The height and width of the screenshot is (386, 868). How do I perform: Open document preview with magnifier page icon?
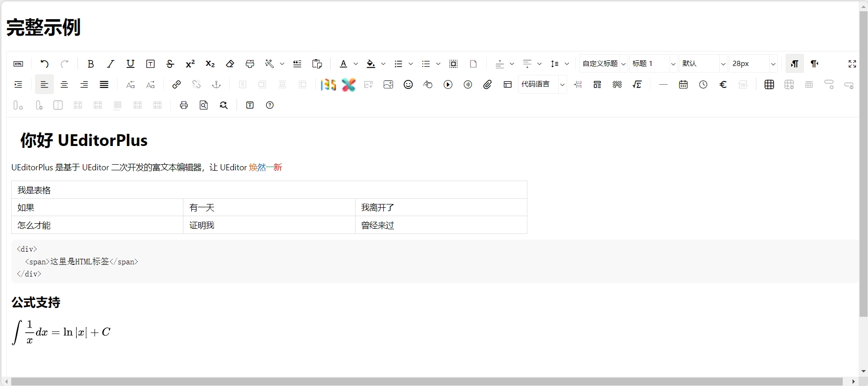(204, 105)
